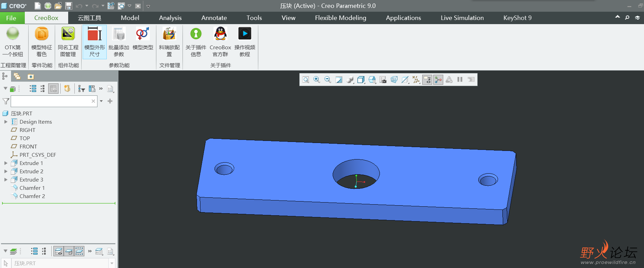This screenshot has width=644, height=268.
Task: Select the FRONT datum plane
Action: tap(28, 146)
